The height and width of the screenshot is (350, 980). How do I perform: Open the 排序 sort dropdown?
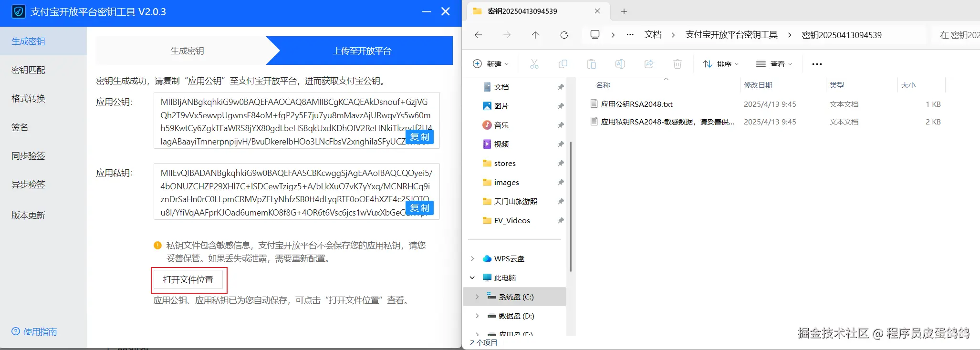tap(720, 64)
